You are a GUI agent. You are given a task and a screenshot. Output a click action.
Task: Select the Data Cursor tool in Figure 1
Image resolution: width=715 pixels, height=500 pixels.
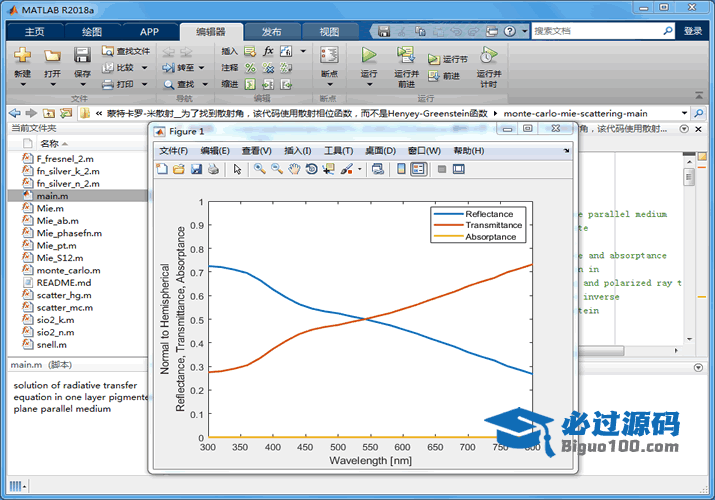coord(328,169)
